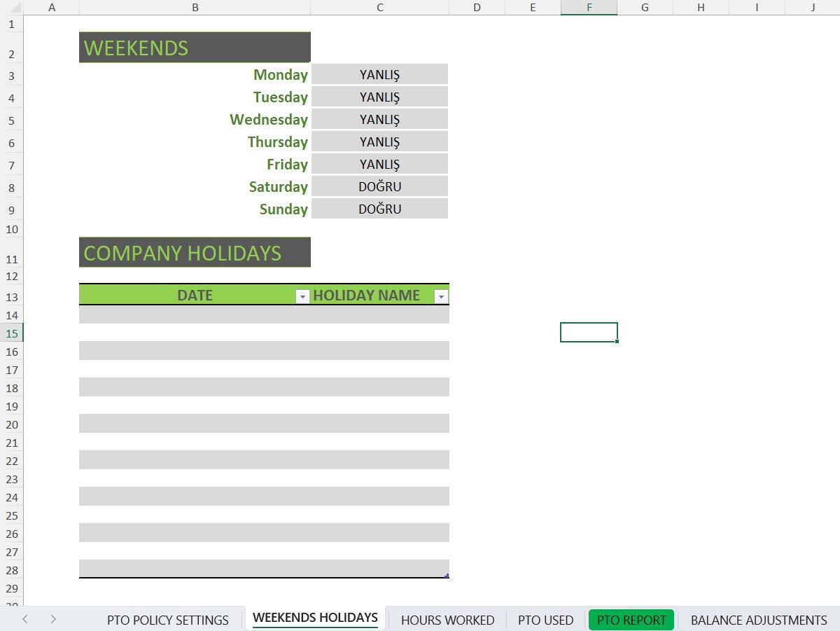Select the COMPANY HOLIDAYS header cell
This screenshot has width=840, height=631.
195,252
